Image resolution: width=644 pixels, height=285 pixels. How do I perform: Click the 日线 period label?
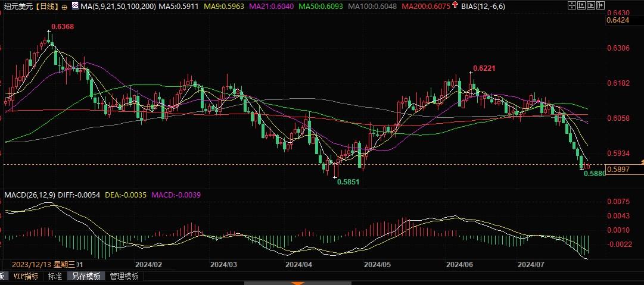[47, 7]
